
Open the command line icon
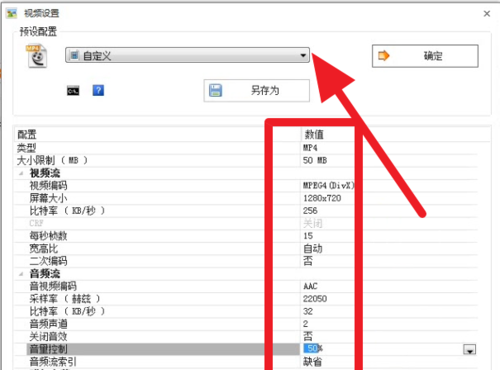(x=73, y=90)
